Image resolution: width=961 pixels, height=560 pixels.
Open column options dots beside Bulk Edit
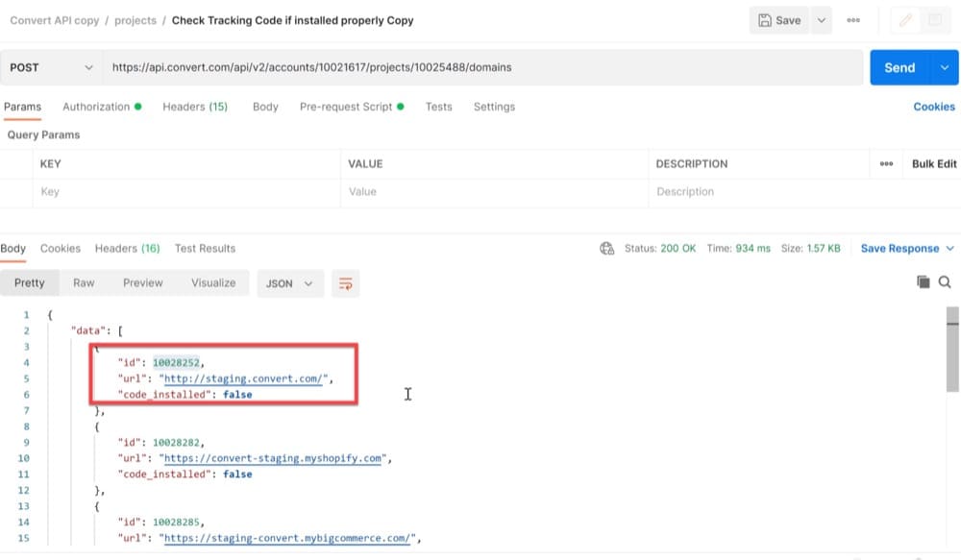coord(886,163)
